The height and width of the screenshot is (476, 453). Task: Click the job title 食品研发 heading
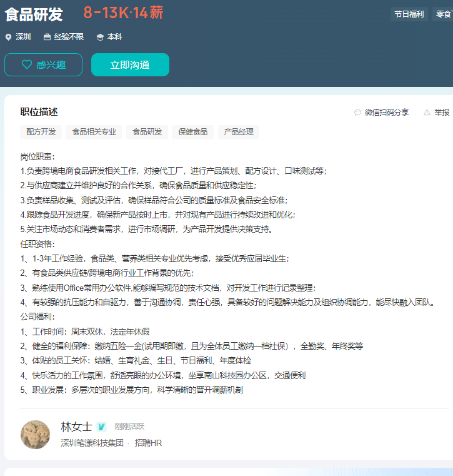tap(34, 14)
